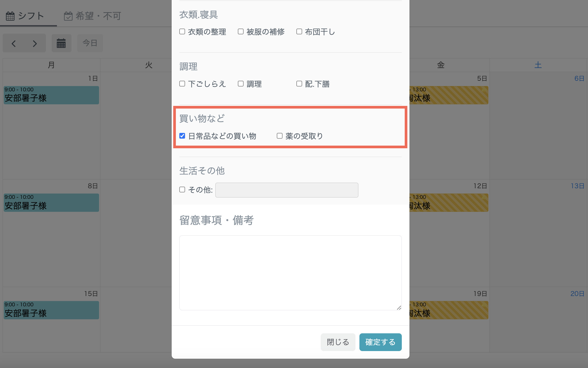Tick the 布団干し checkbox
This screenshot has width=588, height=368.
pyautogui.click(x=299, y=32)
